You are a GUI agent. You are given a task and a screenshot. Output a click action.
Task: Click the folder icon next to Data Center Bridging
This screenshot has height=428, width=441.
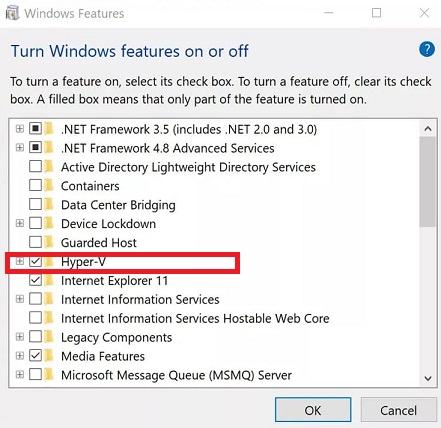[x=49, y=204]
